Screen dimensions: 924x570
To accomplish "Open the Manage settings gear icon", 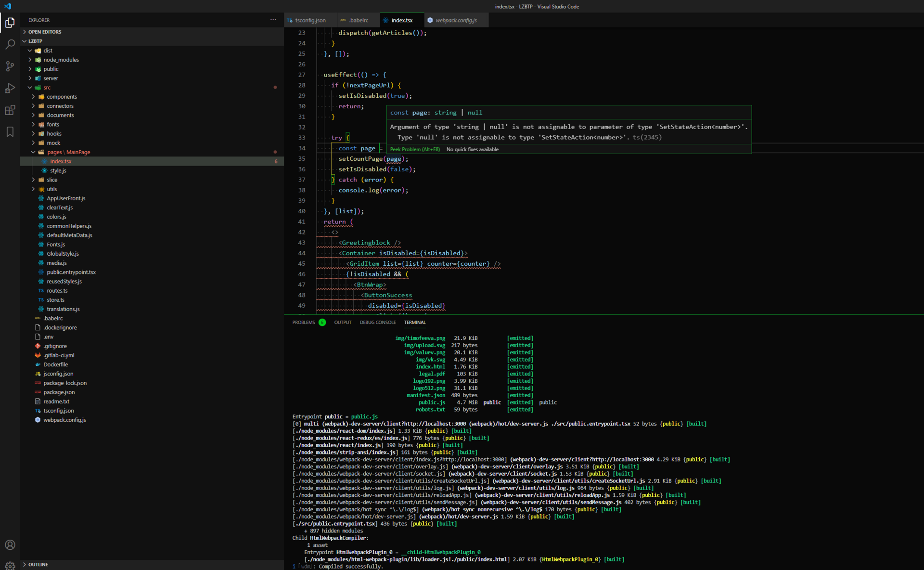I will (x=10, y=565).
